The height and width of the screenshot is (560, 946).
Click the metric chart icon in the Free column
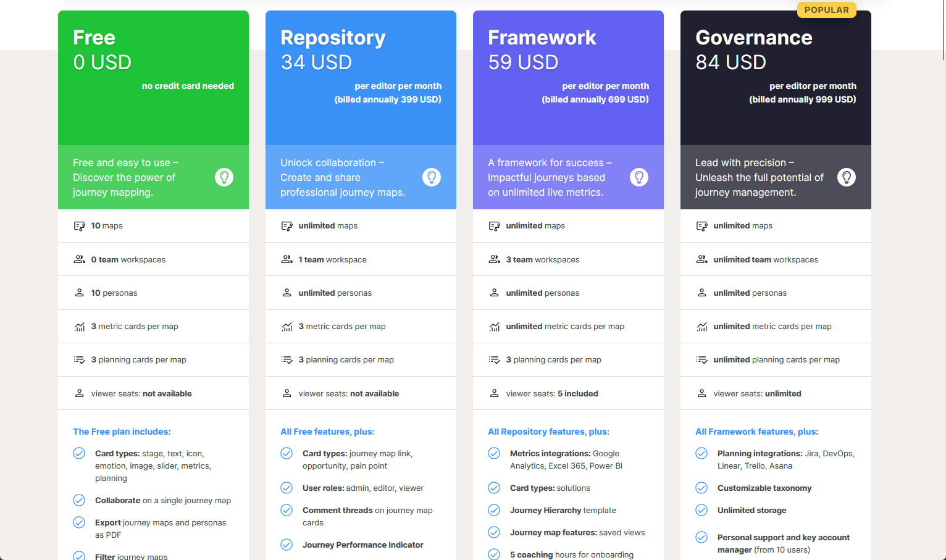(80, 327)
